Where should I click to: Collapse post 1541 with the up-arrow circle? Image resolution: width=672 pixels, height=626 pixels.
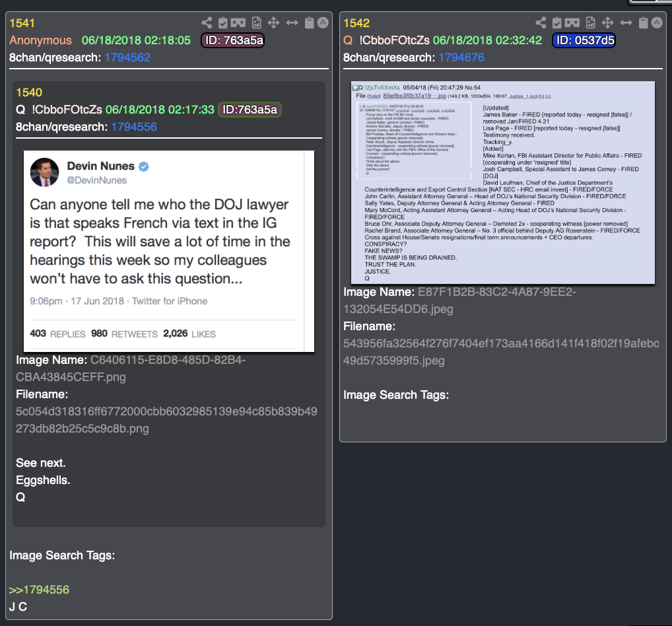[323, 22]
